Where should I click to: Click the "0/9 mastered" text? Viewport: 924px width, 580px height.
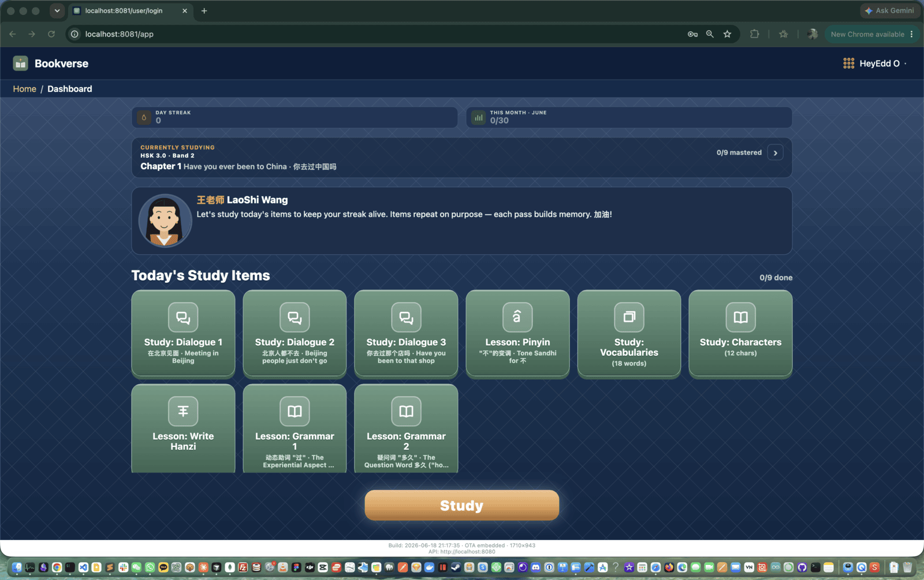pos(739,153)
